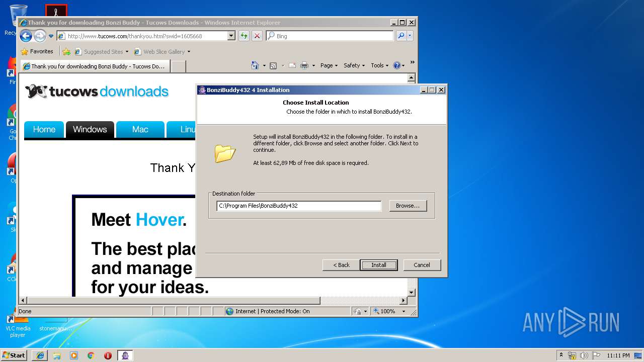Open a new IE tab
This screenshot has width=644, height=362.
coord(179,66)
